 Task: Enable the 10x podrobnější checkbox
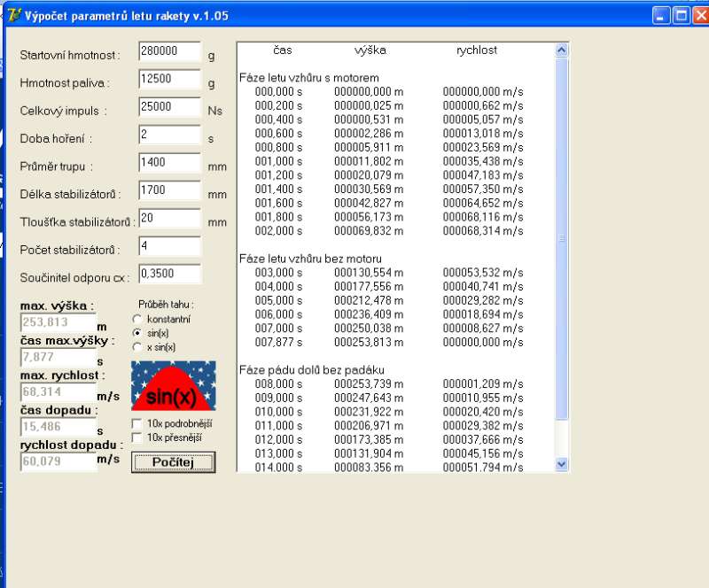[x=136, y=424]
